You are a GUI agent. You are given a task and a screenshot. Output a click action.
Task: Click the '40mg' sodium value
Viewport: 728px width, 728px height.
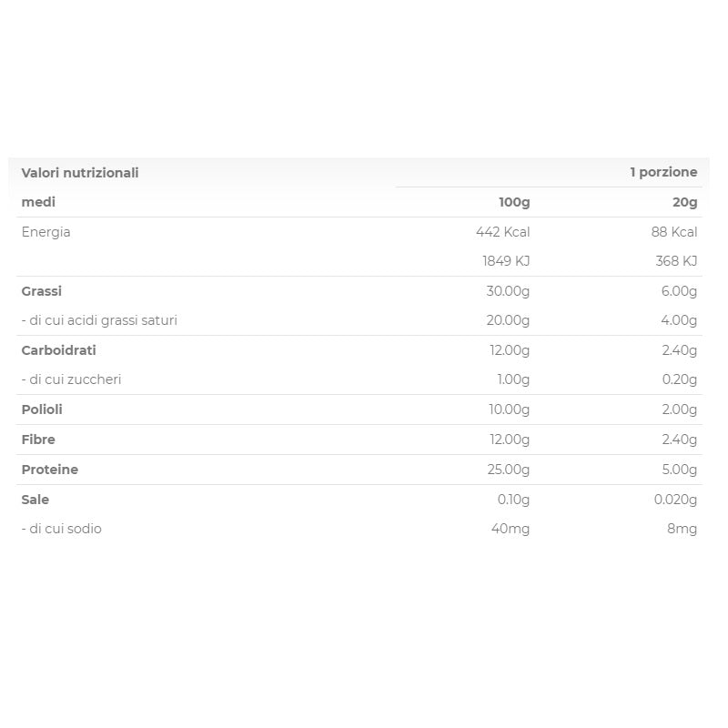click(x=511, y=529)
